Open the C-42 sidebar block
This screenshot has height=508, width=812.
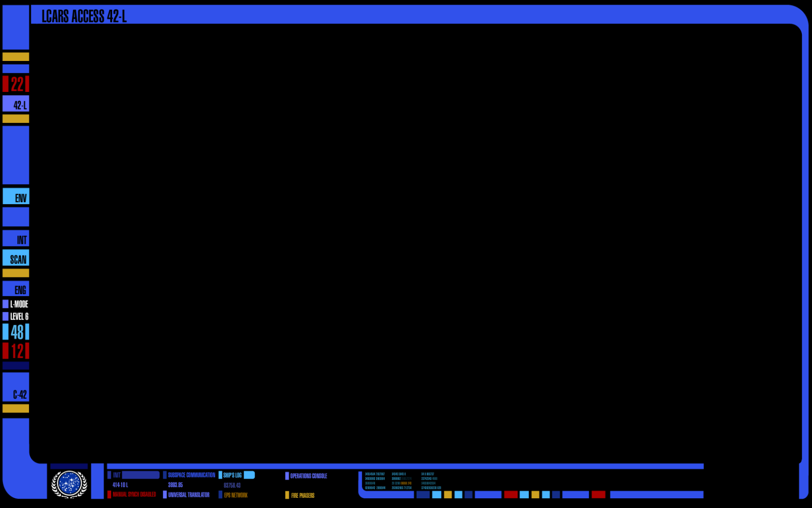16,388
